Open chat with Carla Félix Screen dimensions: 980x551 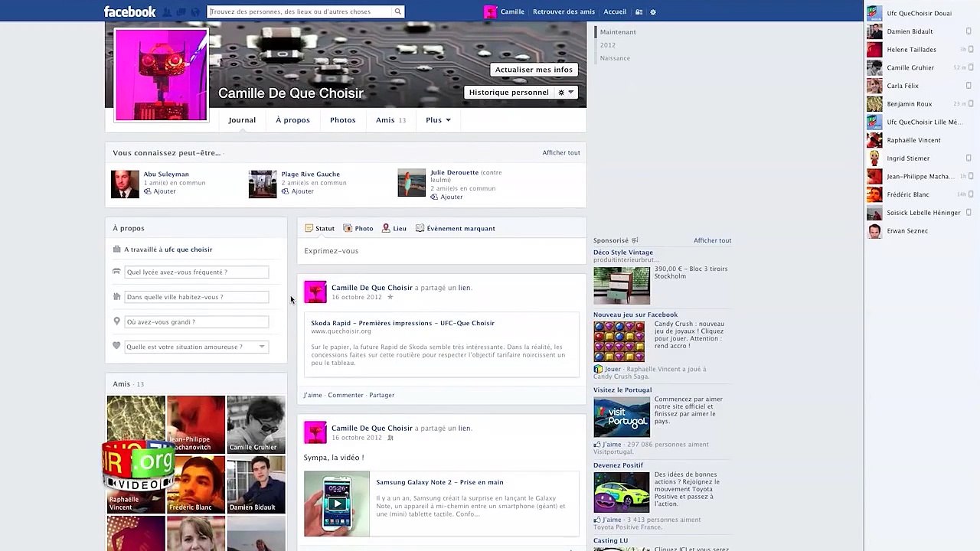pyautogui.click(x=922, y=86)
